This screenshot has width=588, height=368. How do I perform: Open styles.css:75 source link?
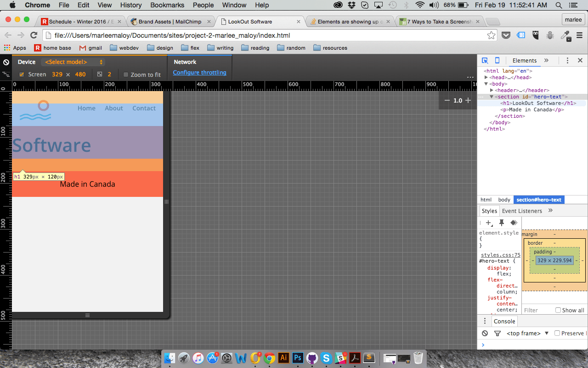(x=501, y=255)
